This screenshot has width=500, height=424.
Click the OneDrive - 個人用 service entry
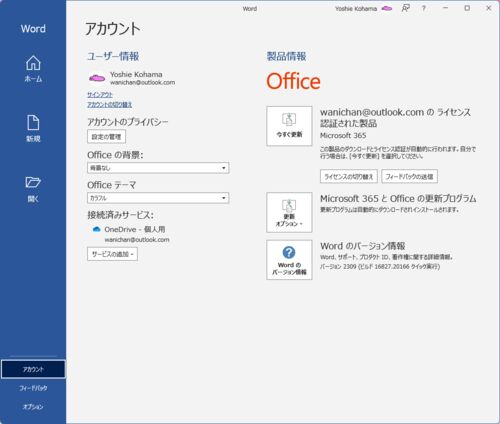click(135, 229)
